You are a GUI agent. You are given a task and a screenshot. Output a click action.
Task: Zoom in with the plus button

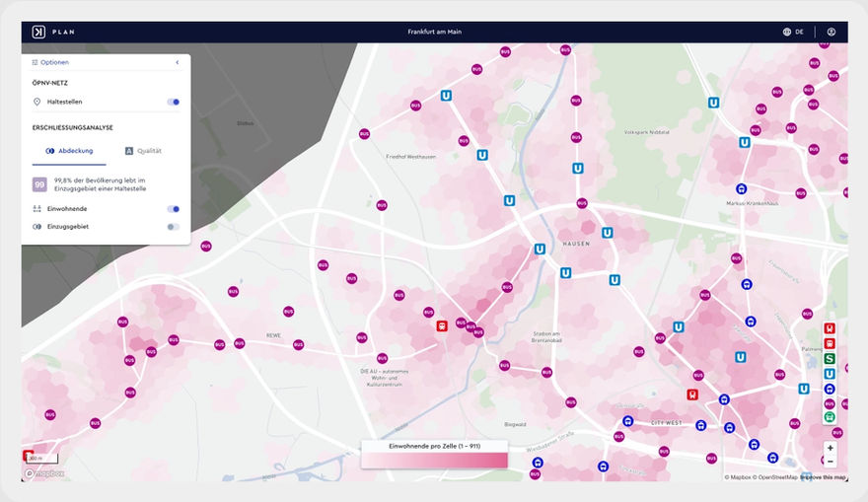(x=830, y=448)
